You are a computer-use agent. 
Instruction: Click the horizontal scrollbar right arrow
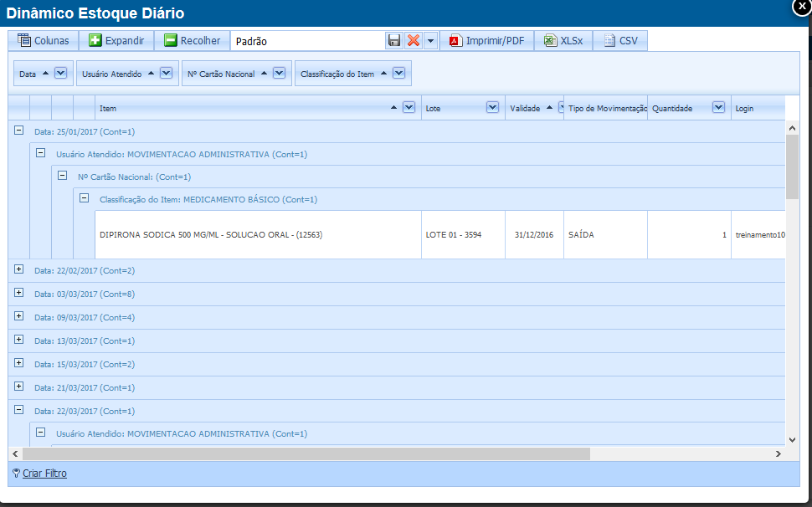tap(779, 453)
